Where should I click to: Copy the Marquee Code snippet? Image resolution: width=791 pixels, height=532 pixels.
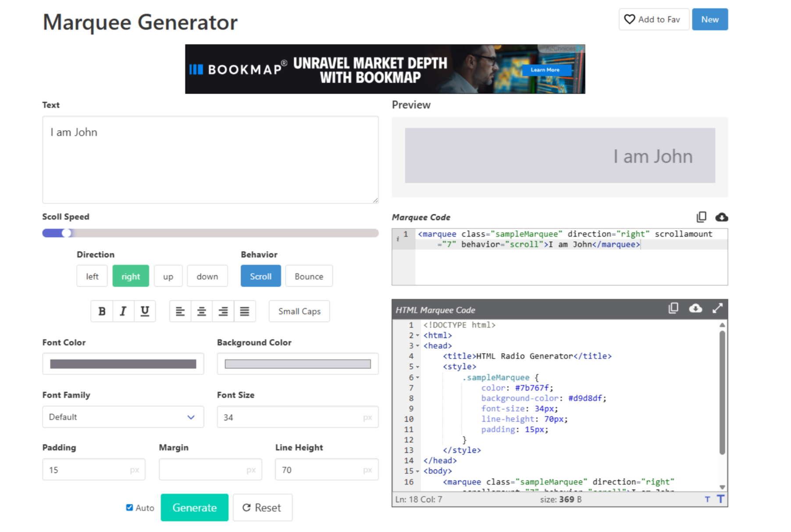pos(702,217)
